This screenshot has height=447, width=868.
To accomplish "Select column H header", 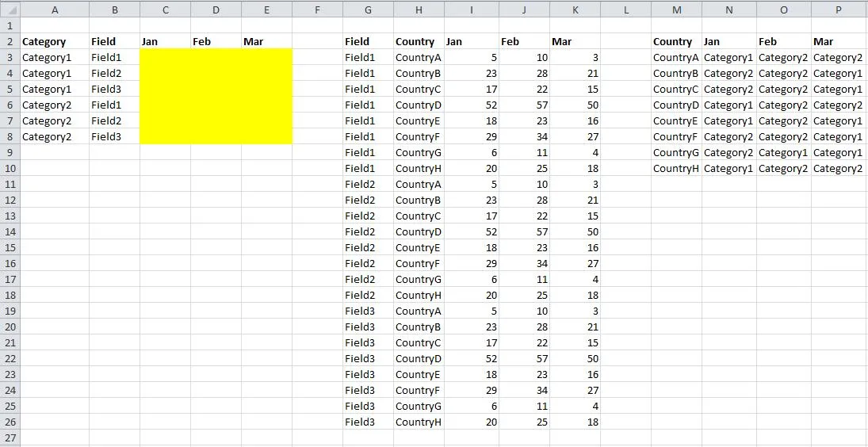I will tap(419, 10).
